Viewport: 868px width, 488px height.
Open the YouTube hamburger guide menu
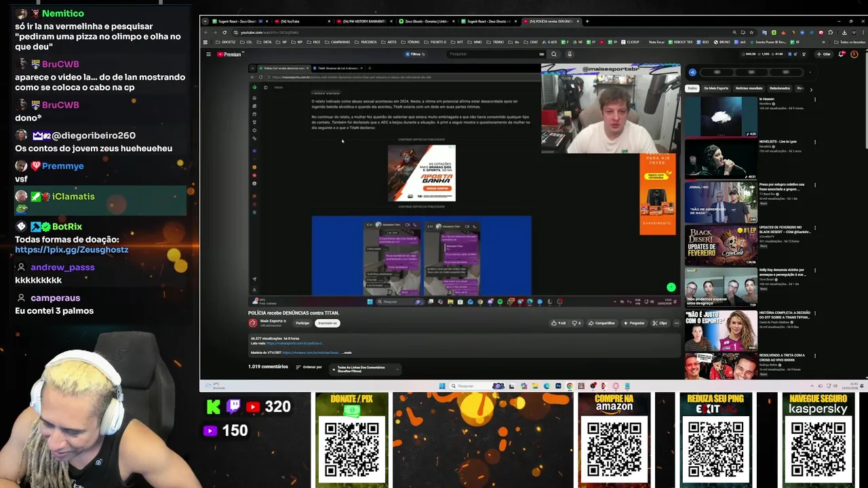[x=208, y=54]
